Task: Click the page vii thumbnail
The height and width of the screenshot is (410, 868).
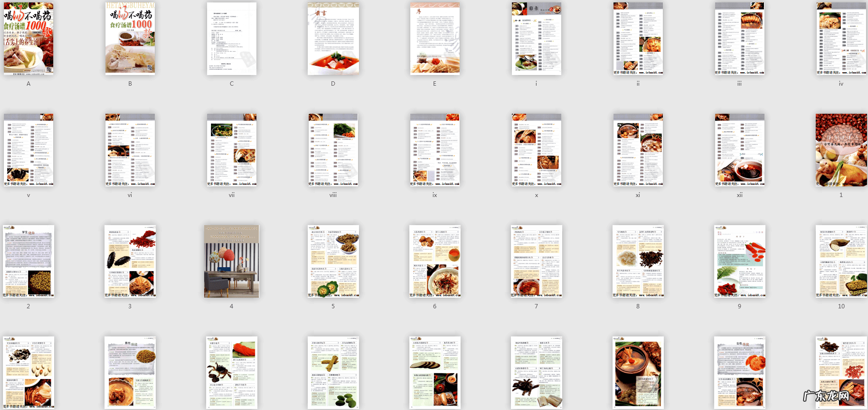Action: pos(232,150)
